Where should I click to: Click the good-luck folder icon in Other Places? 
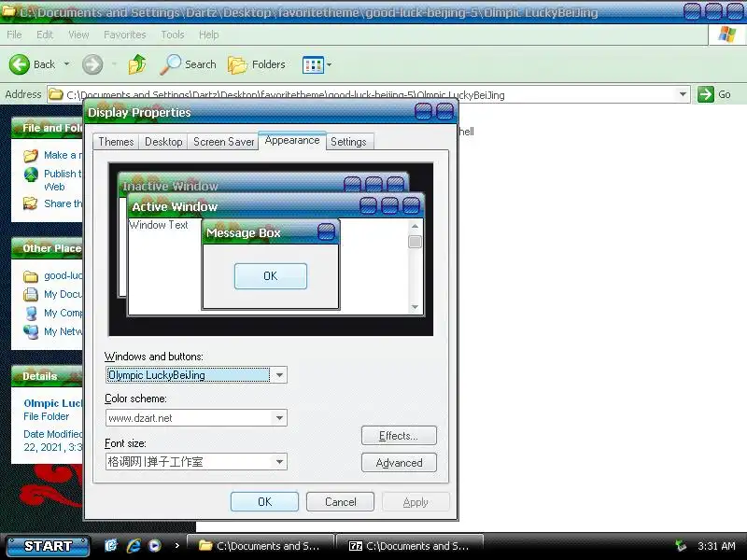point(31,276)
